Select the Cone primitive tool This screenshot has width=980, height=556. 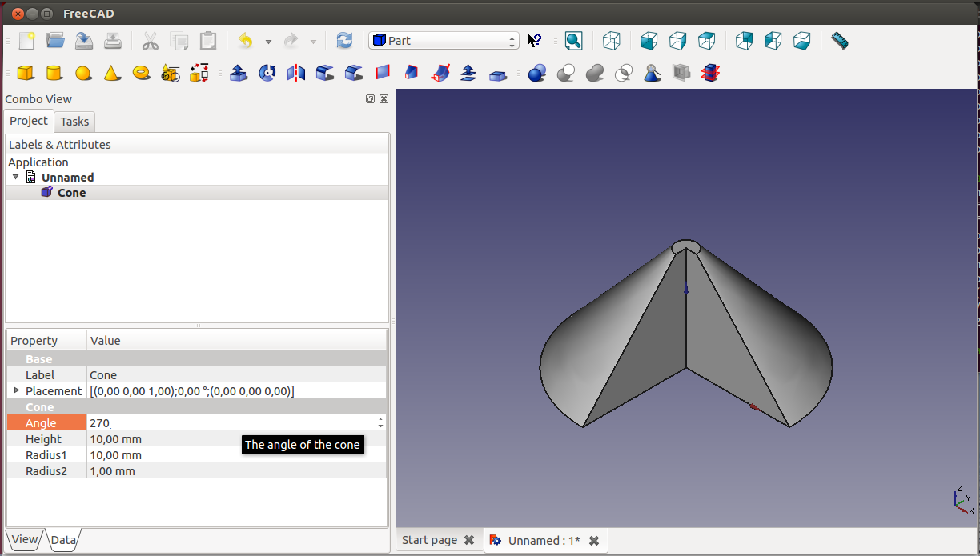(x=112, y=74)
